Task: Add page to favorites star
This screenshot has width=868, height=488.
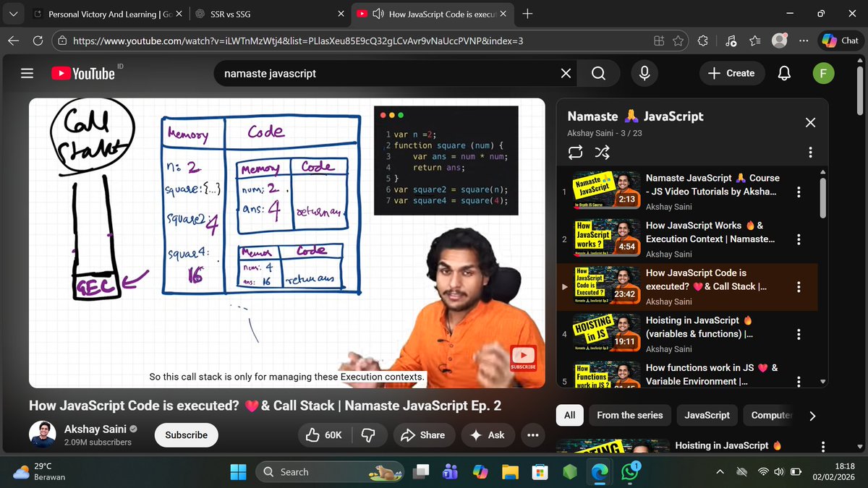Action: pos(678,41)
